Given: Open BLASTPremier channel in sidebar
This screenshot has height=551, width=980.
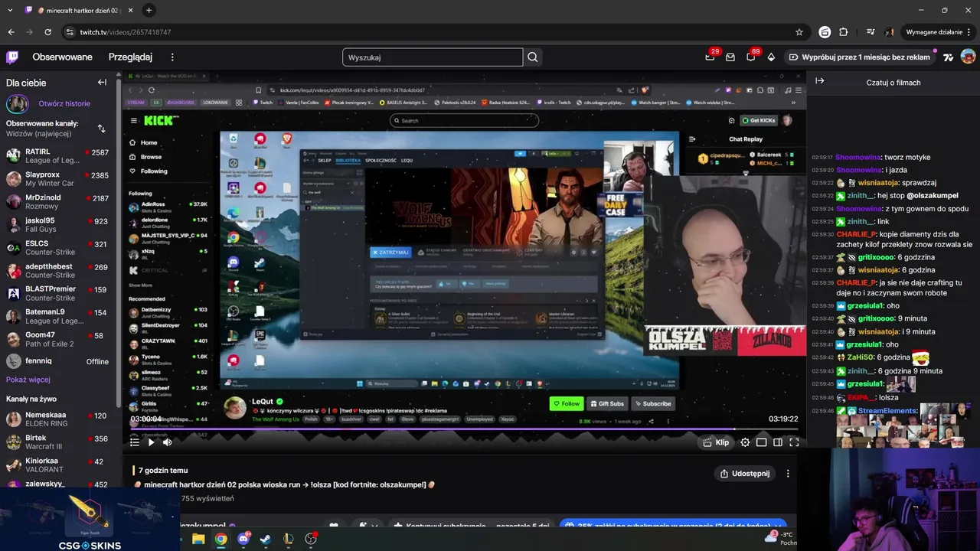Looking at the screenshot, I should 57,294.
